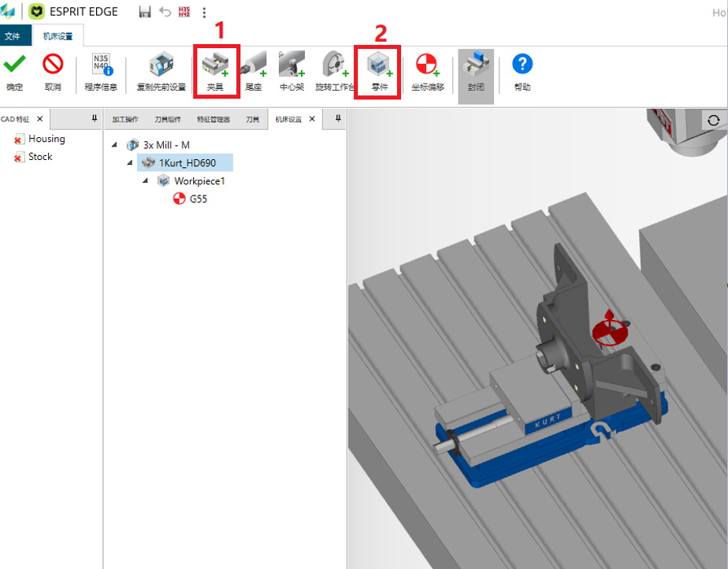Viewport: 728px width, 569px height.
Task: Open 程序信息 program info
Action: (x=101, y=72)
